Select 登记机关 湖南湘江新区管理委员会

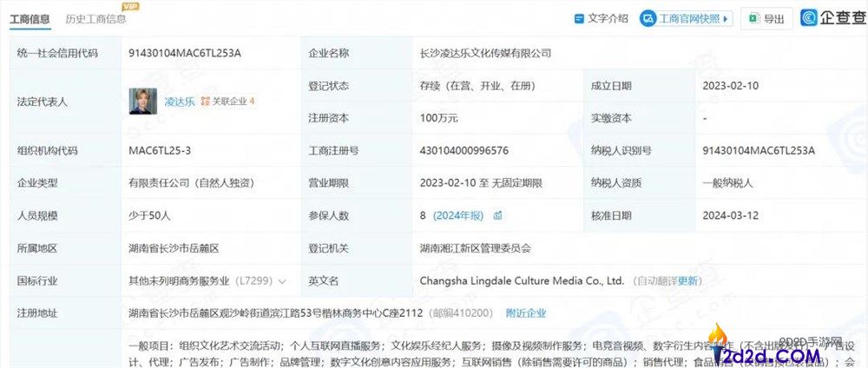(476, 248)
